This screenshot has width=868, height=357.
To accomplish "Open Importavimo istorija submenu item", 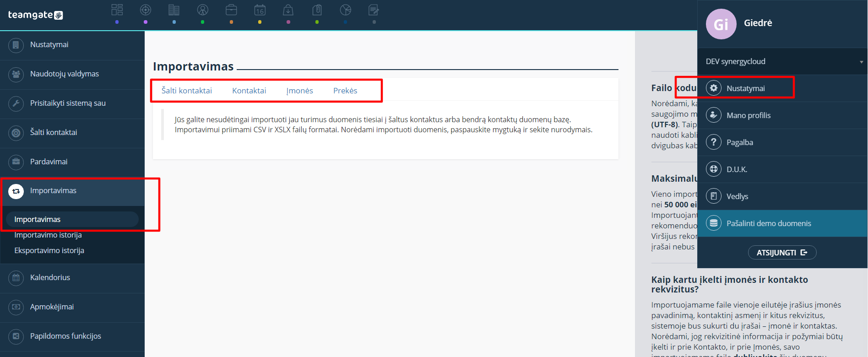I will [48, 235].
